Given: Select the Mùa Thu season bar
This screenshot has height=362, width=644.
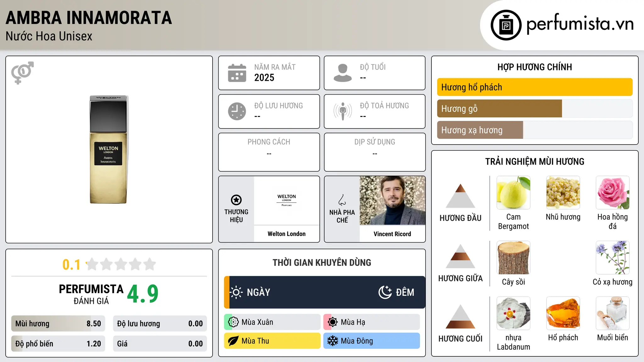Looking at the screenshot, I should click(x=272, y=341).
